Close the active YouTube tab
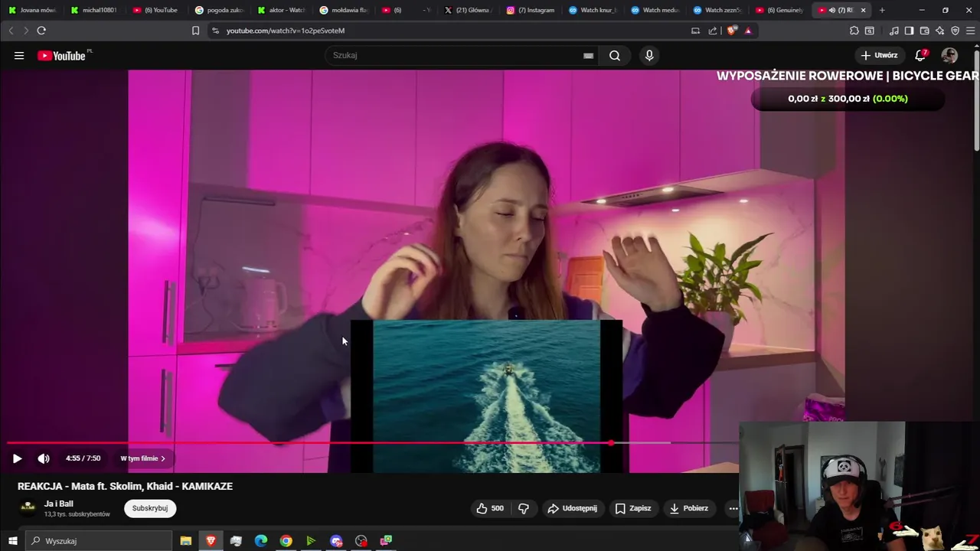980x551 pixels. point(863,10)
